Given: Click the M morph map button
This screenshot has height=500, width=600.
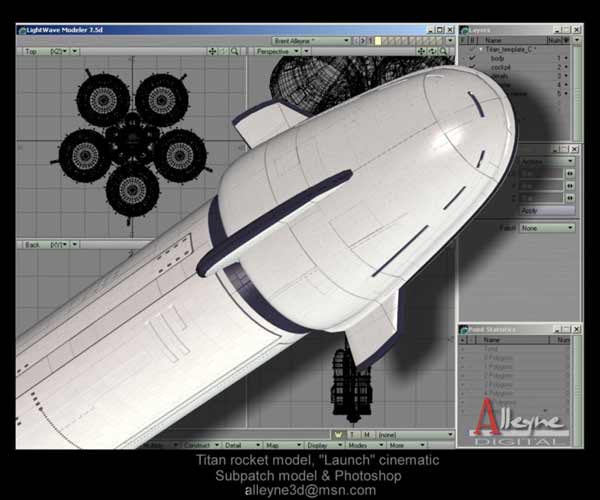Looking at the screenshot, I should point(367,435).
